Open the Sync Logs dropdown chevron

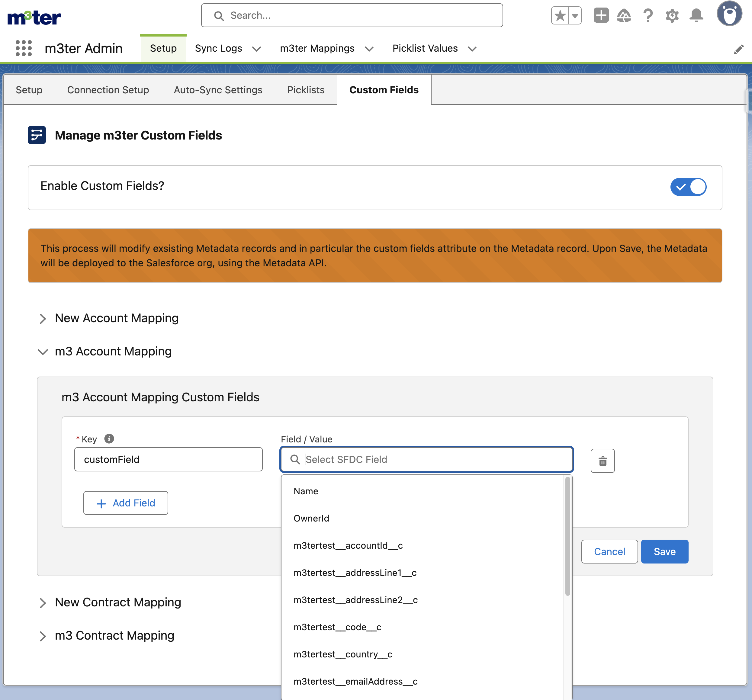[256, 49]
